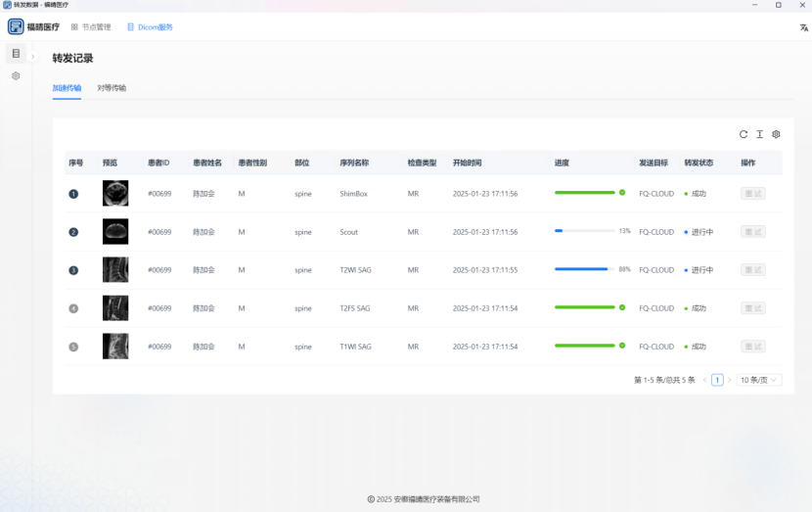
Task: Click green success check on ShimBox progress
Action: (x=622, y=193)
